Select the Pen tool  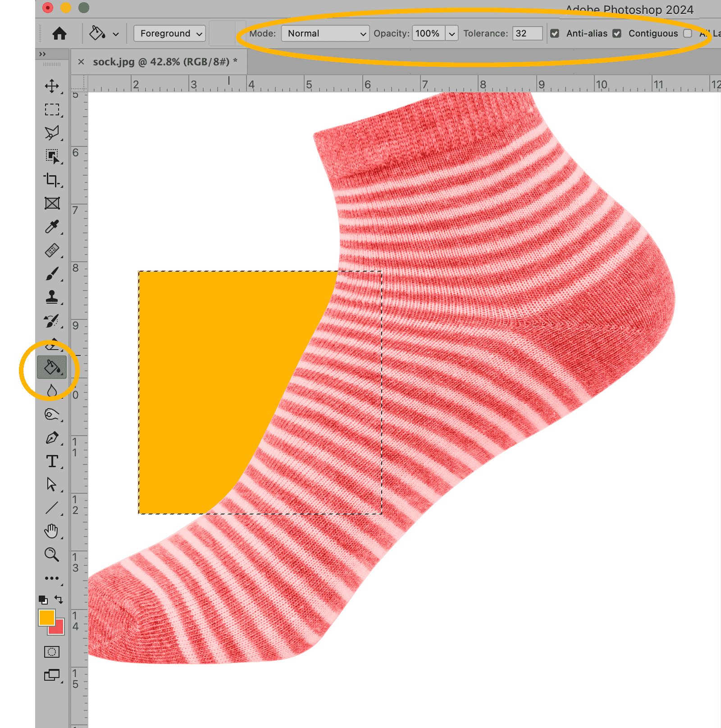click(x=52, y=437)
